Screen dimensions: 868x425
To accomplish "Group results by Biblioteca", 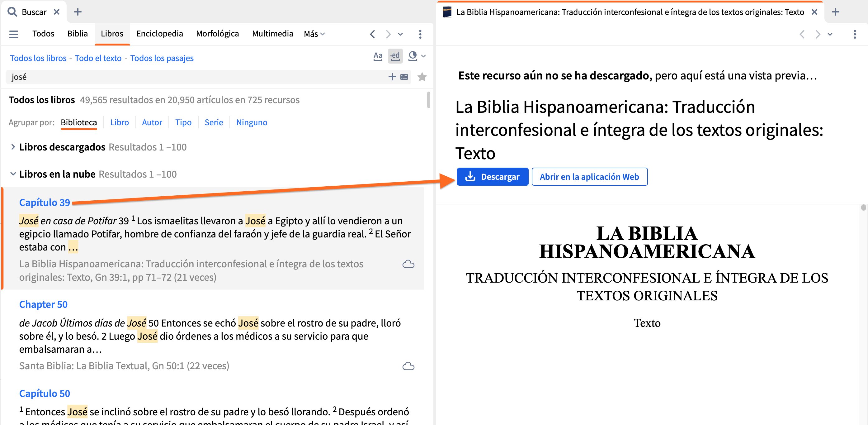I will coord(79,122).
